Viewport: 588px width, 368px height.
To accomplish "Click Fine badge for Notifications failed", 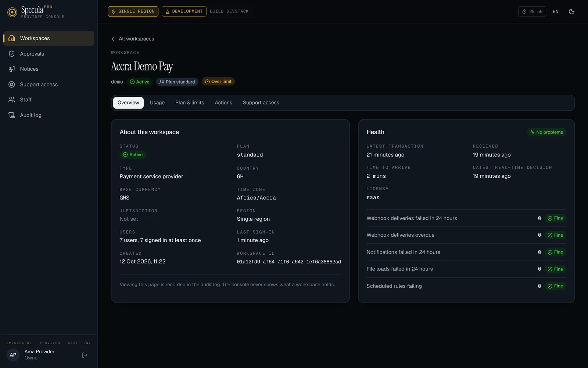I will [555, 252].
